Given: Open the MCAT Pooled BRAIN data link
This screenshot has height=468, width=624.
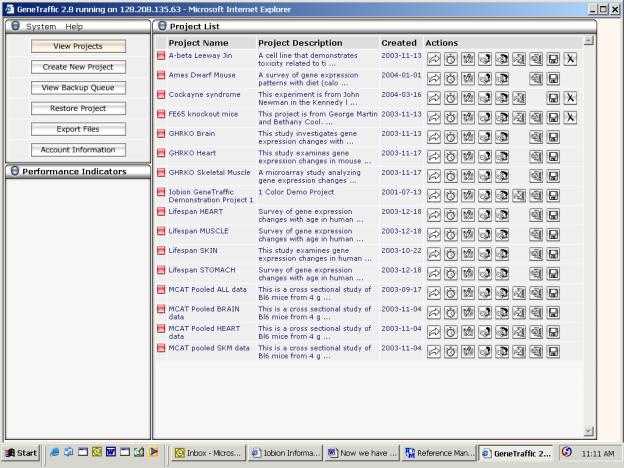Looking at the screenshot, I should [204, 313].
